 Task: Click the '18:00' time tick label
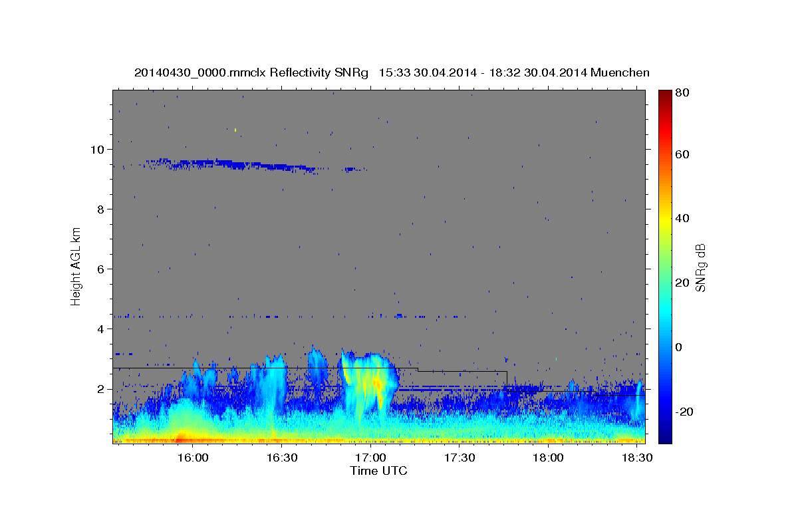(x=548, y=458)
